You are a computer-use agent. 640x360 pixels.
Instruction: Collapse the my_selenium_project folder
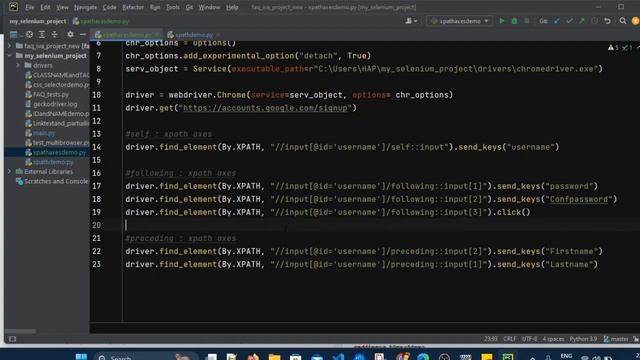click(x=10, y=56)
